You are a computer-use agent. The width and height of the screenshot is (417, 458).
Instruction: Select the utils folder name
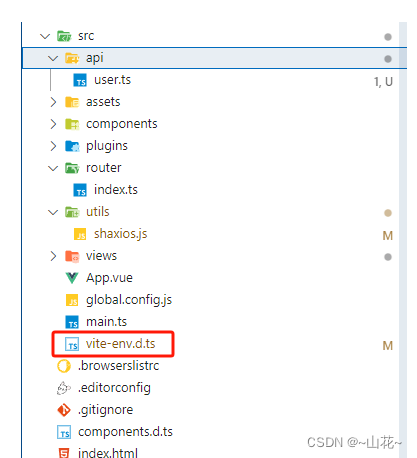pos(98,212)
